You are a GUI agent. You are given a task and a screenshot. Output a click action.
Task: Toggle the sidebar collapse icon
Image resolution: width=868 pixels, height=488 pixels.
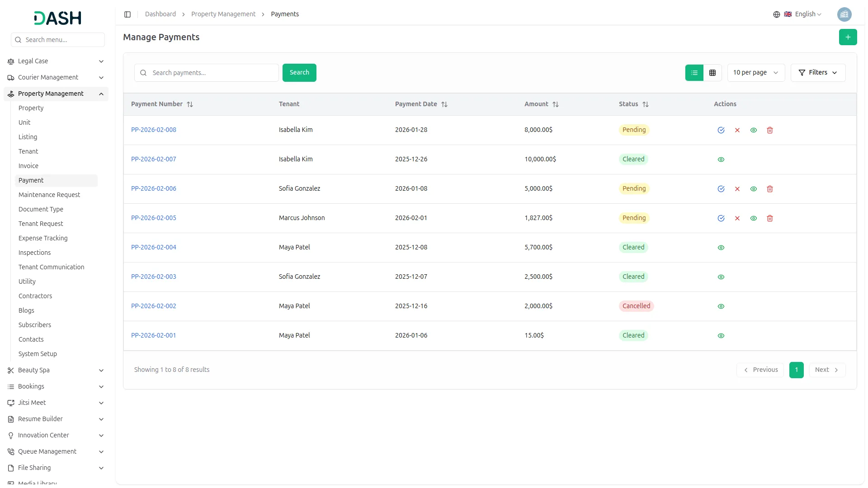127,14
